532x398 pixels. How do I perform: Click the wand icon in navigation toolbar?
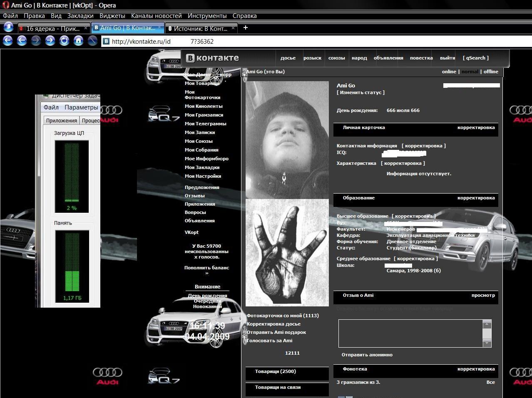pos(92,41)
